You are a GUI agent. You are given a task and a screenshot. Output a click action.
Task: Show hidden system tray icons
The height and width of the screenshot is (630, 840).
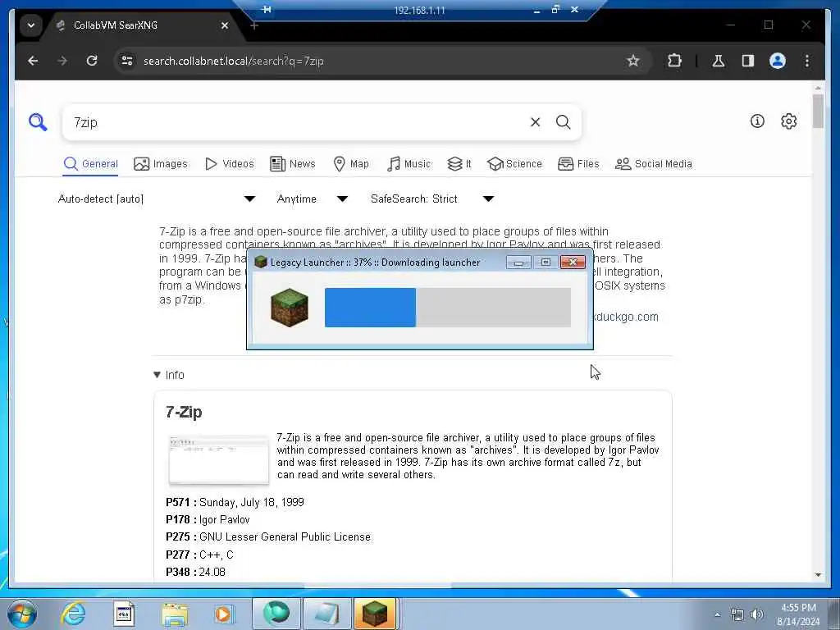717,614
